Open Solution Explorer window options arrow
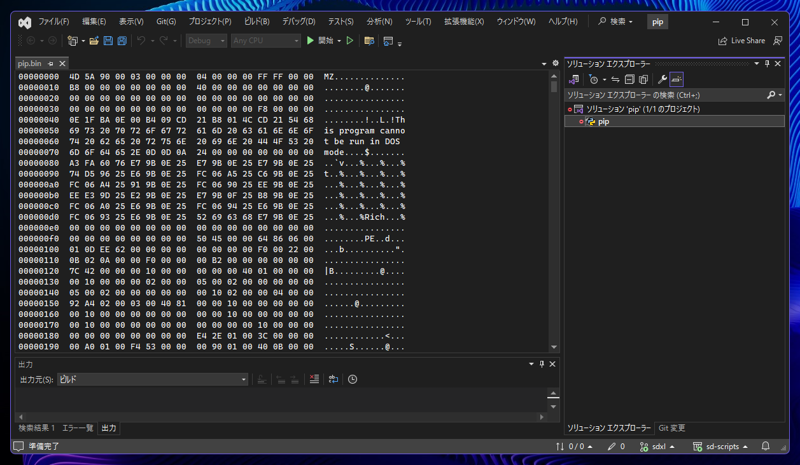The width and height of the screenshot is (800, 465). coord(757,63)
